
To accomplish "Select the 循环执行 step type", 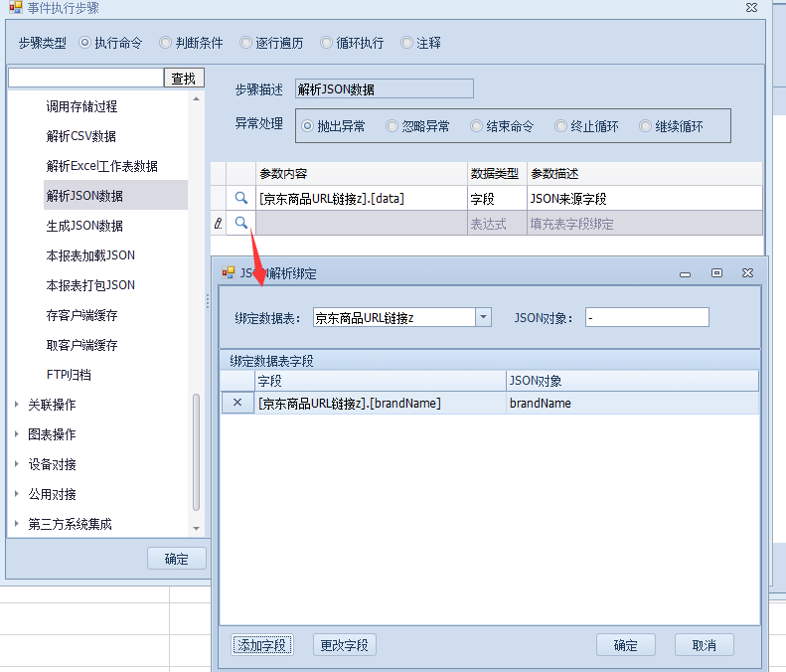I will [x=327, y=44].
